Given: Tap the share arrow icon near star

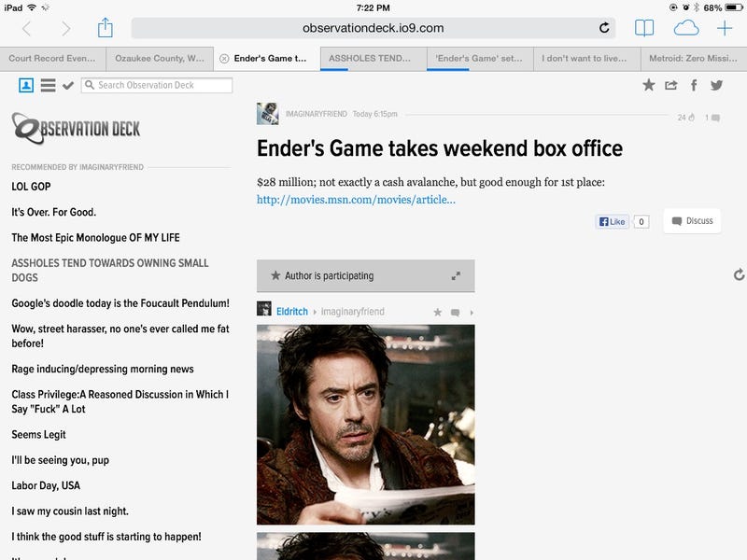Looking at the screenshot, I should pos(670,85).
